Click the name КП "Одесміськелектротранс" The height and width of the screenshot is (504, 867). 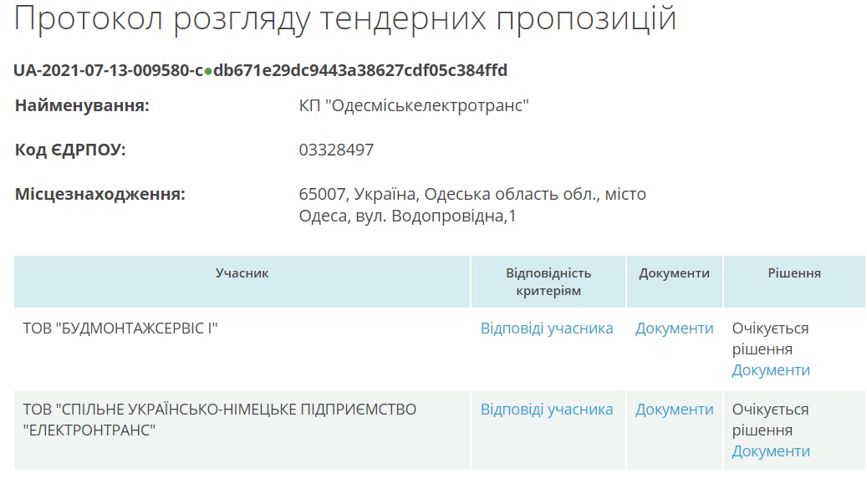414,105
